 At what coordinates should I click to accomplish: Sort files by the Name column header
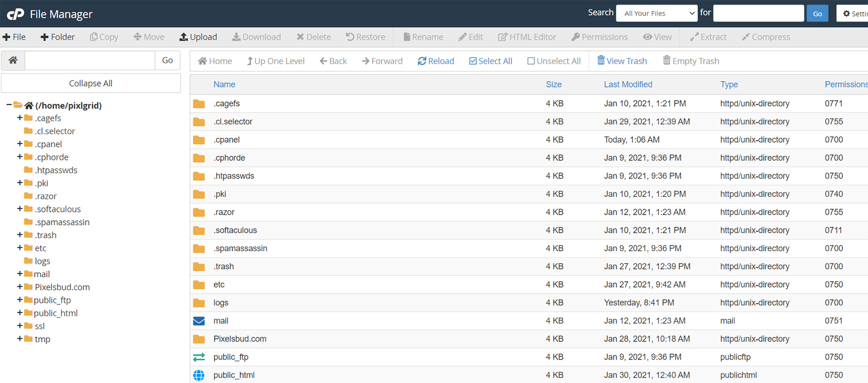point(224,85)
